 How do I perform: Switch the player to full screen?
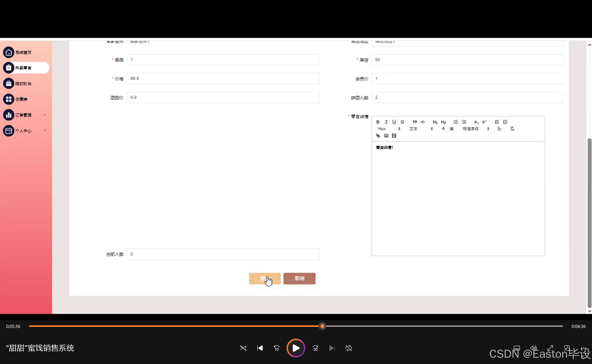550,348
